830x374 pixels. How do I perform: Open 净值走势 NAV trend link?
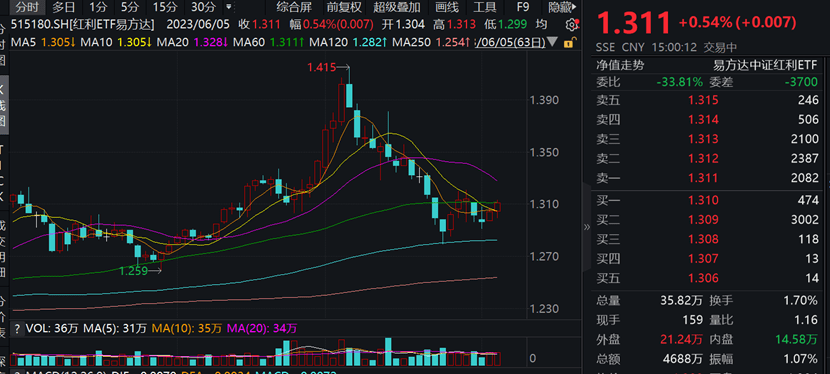[620, 66]
